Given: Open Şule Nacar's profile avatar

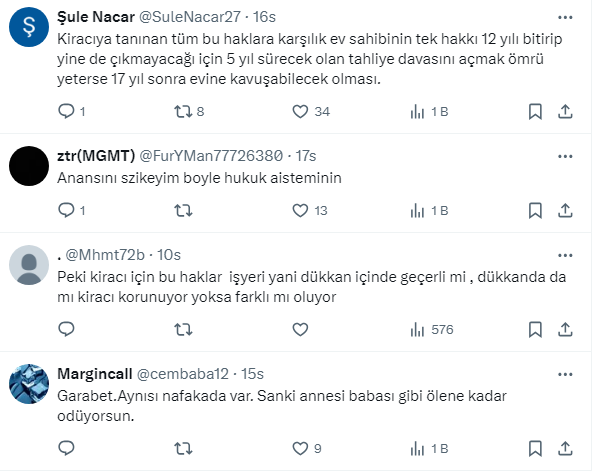Looking at the screenshot, I should point(29,29).
